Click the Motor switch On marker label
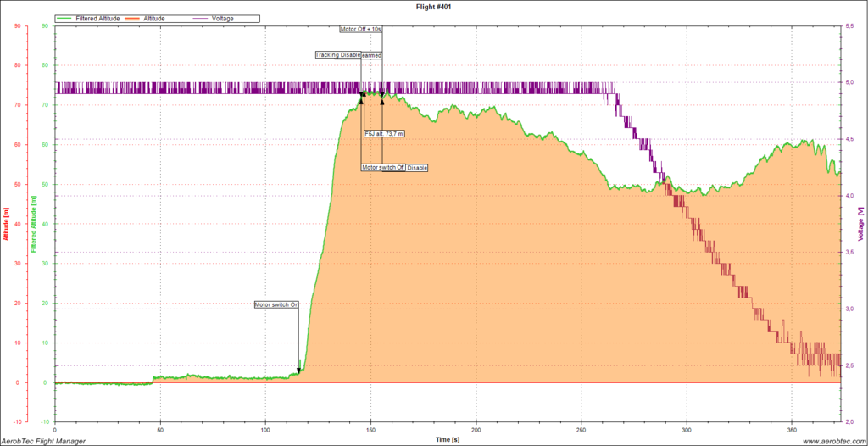Viewport: 868px width, 446px height. (x=277, y=304)
